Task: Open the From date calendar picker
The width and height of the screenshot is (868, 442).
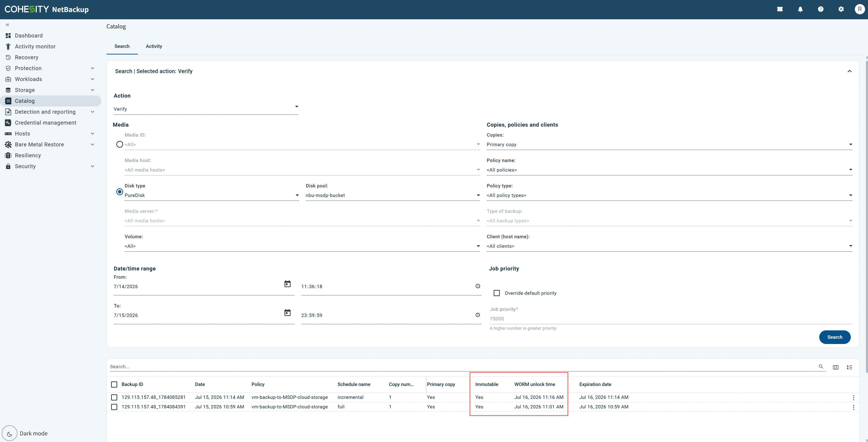Action: tap(288, 284)
